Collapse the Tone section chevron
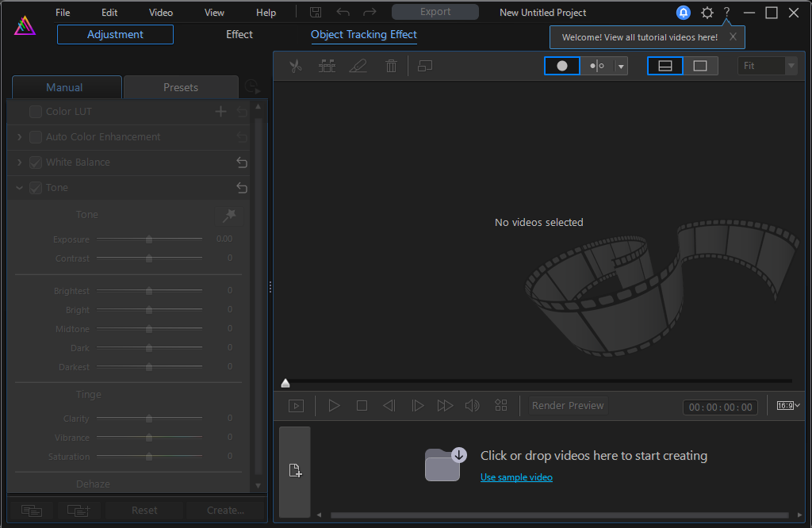This screenshot has height=528, width=812. point(20,188)
